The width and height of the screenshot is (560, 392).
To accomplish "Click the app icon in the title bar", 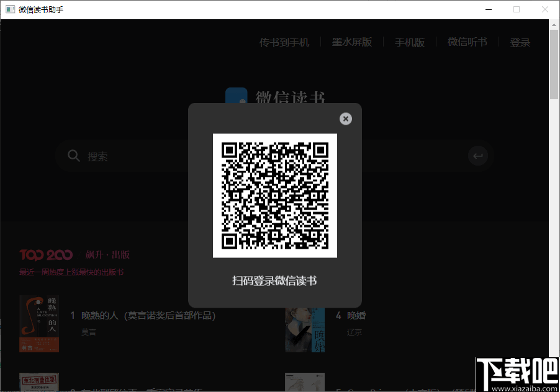I will 9,9.
